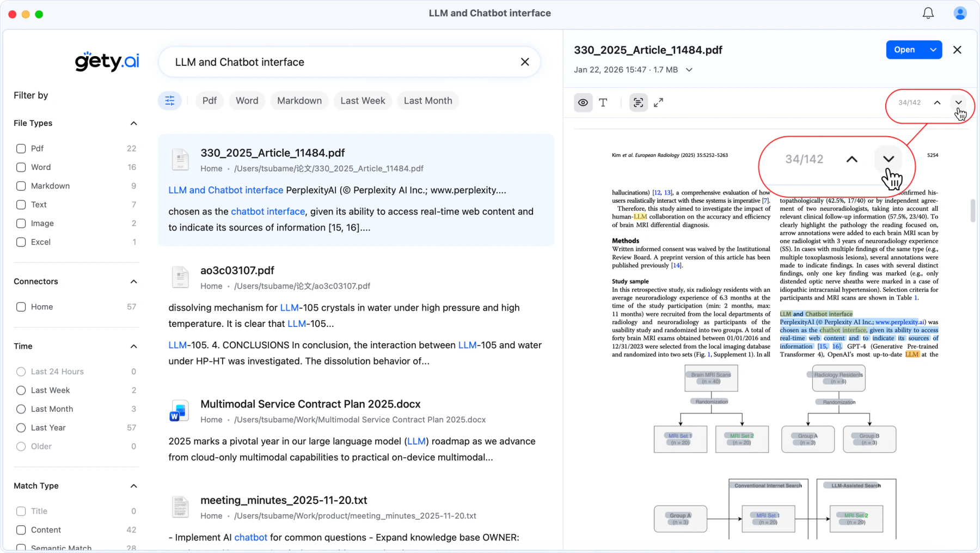The height and width of the screenshot is (553, 980).
Task: Open Multimodal Service Contract Plan 2025.docx result
Action: click(x=310, y=404)
